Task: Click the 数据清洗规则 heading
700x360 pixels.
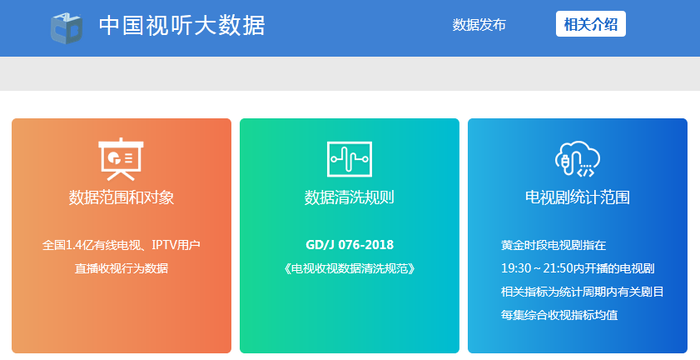Action: [x=350, y=197]
